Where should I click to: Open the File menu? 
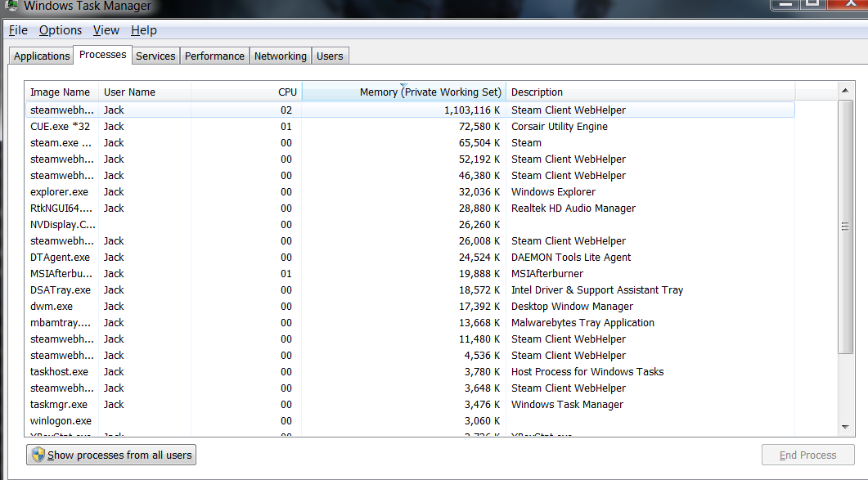18,30
